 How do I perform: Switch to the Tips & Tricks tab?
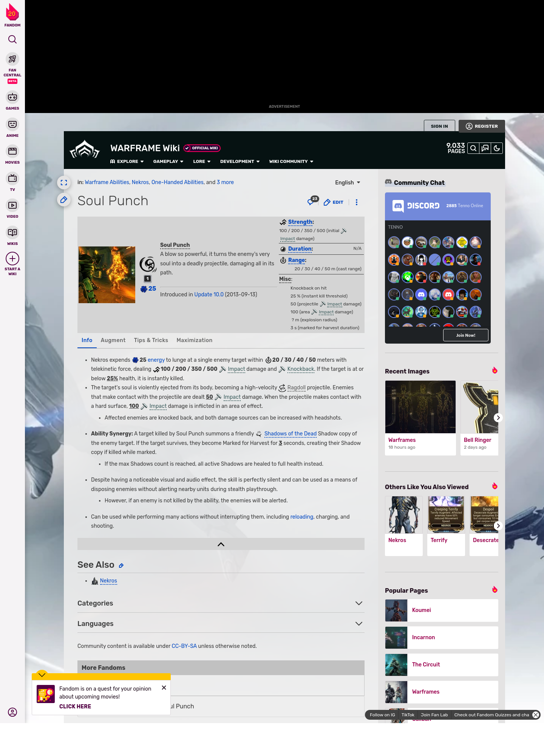click(x=151, y=340)
